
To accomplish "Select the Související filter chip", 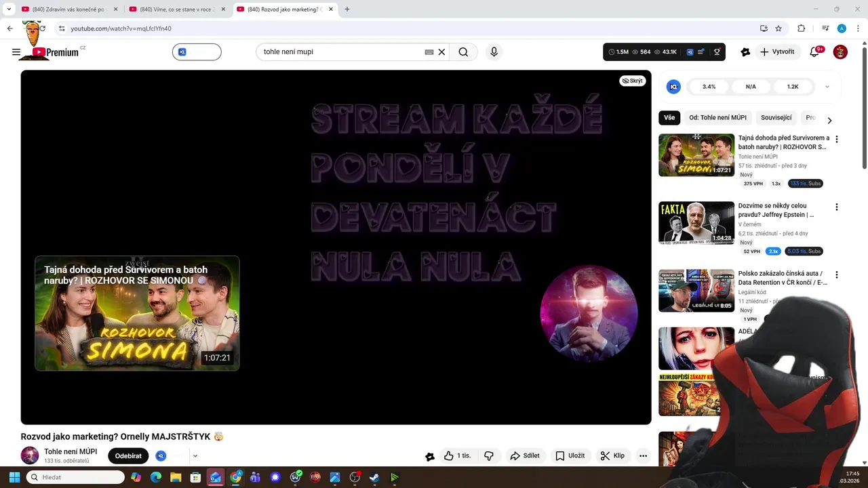I will coord(776,117).
